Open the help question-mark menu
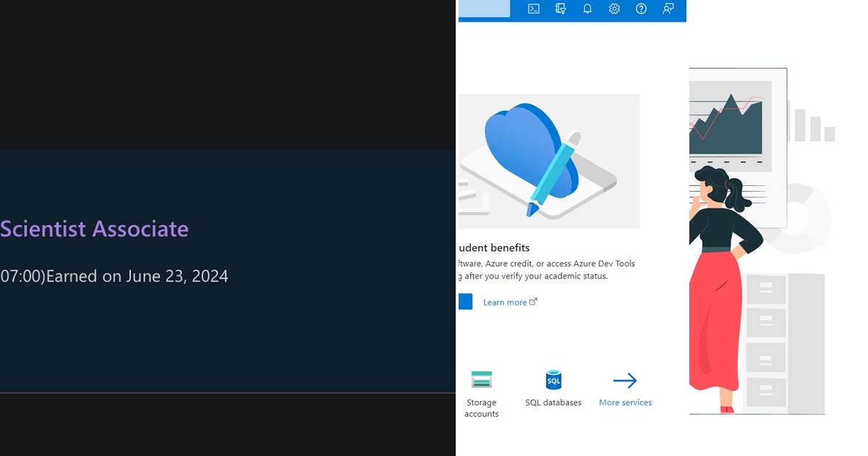The height and width of the screenshot is (456, 868). pyautogui.click(x=641, y=9)
